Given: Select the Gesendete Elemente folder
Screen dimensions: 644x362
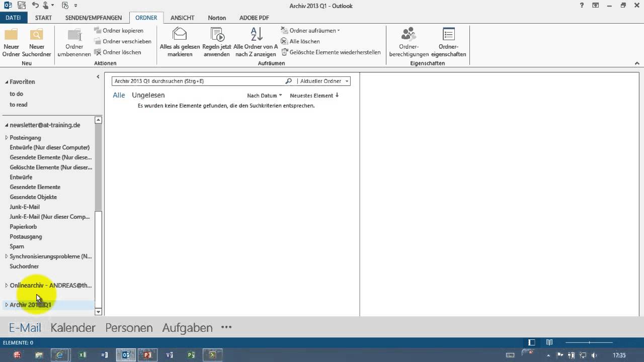Looking at the screenshot, I should coord(35,187).
